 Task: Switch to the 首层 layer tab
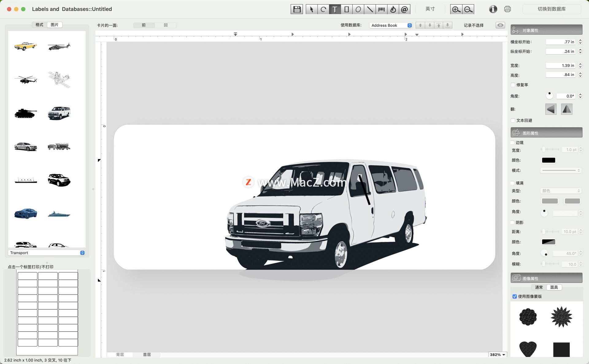coord(147,354)
